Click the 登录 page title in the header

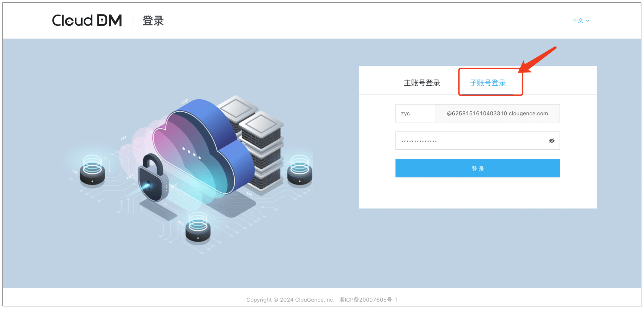153,21
